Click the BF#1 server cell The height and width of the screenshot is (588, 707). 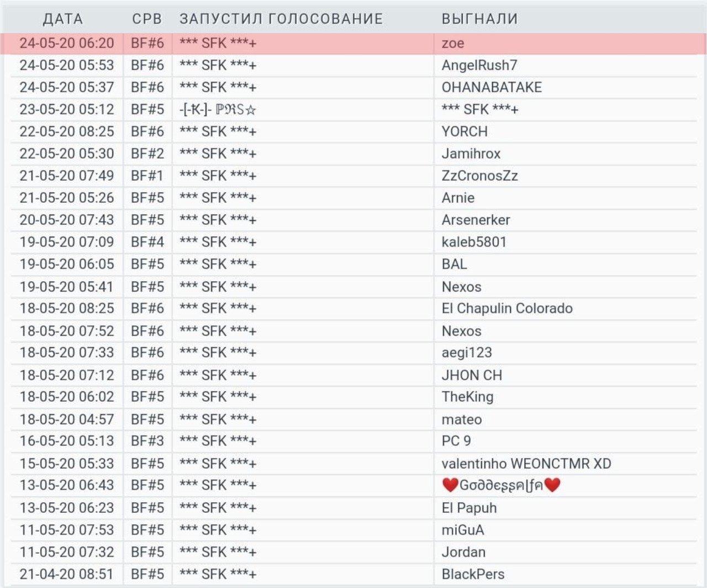tap(147, 176)
